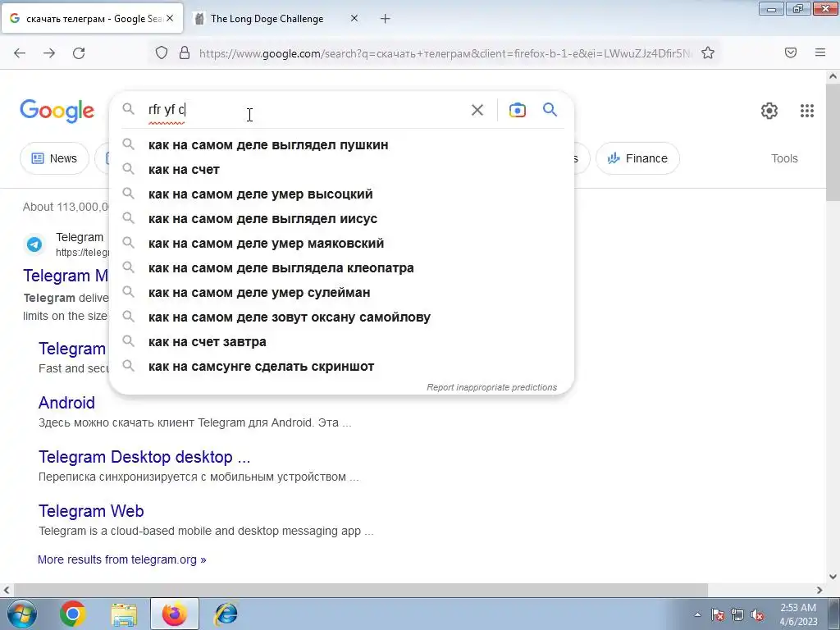Show site security info via the padlock icon
The width and height of the screenshot is (840, 630).
point(185,52)
